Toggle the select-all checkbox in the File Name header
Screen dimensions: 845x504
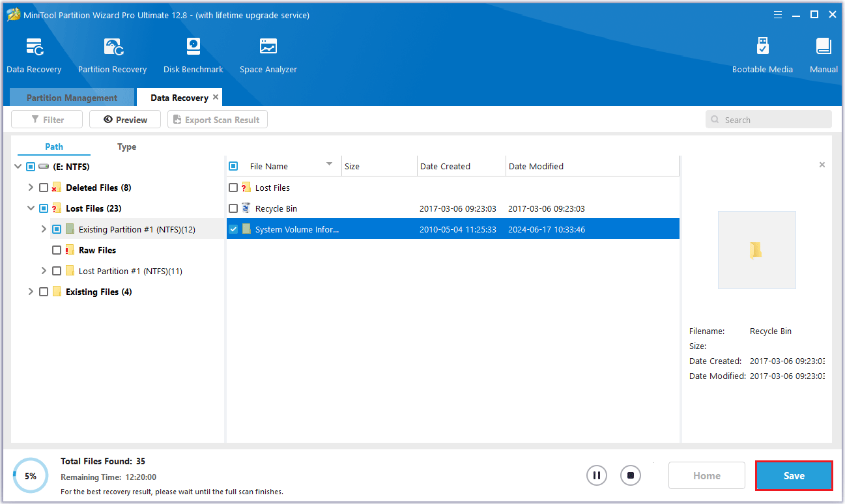click(233, 166)
